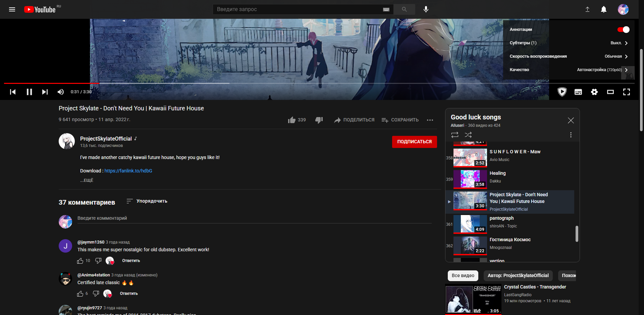644x315 pixels.
Task: Dislike the comment by @jaymm1260
Action: (x=98, y=261)
